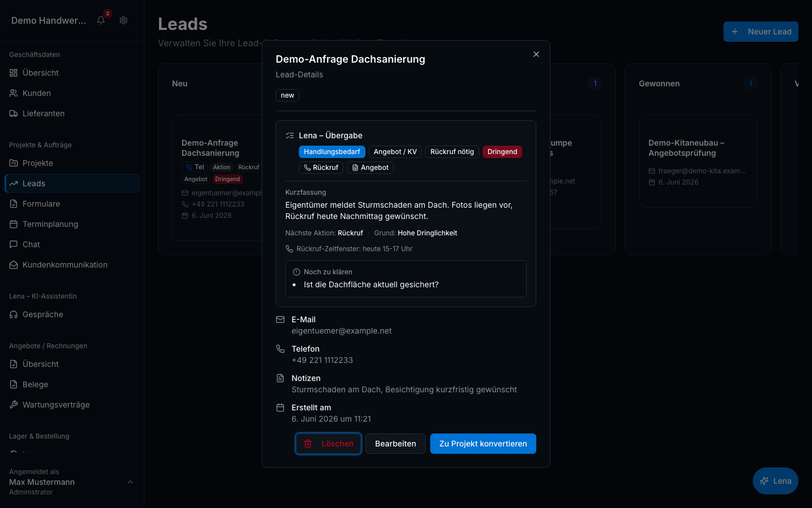This screenshot has height=508, width=812.
Task: Click the checklist icon beside Lena – Übergabe
Action: pos(290,135)
